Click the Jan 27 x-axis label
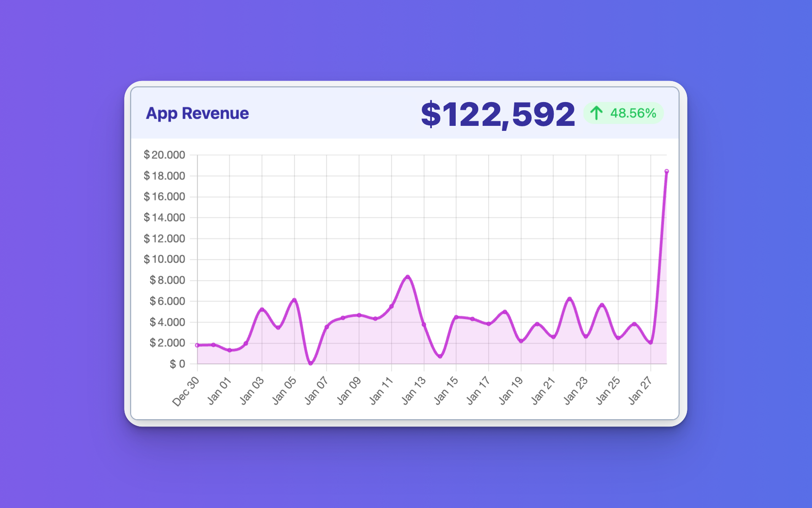The image size is (812, 508). pyautogui.click(x=640, y=391)
